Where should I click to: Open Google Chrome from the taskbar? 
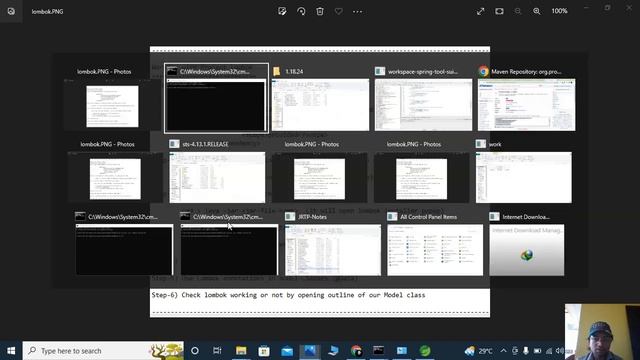[356, 351]
